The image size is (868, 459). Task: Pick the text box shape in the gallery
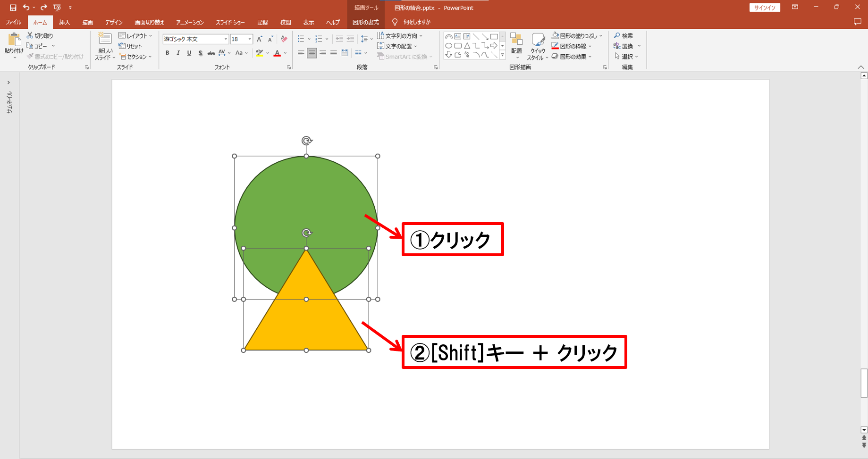pos(458,36)
